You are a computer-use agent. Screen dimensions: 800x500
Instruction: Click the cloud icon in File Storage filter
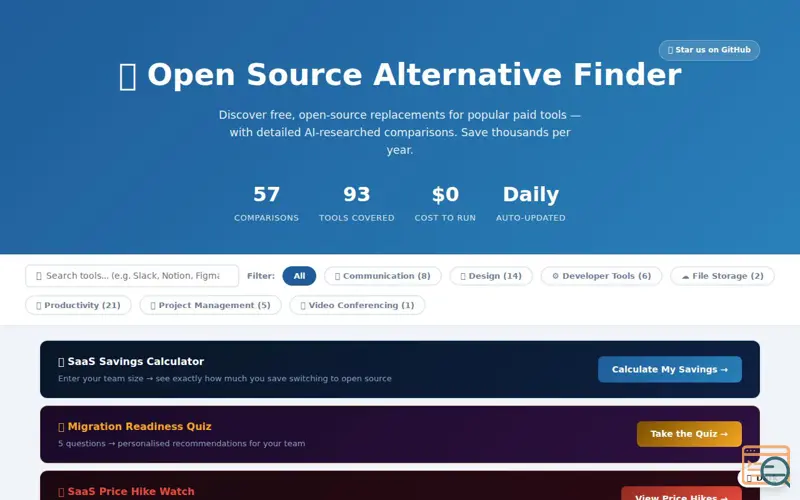(x=685, y=277)
